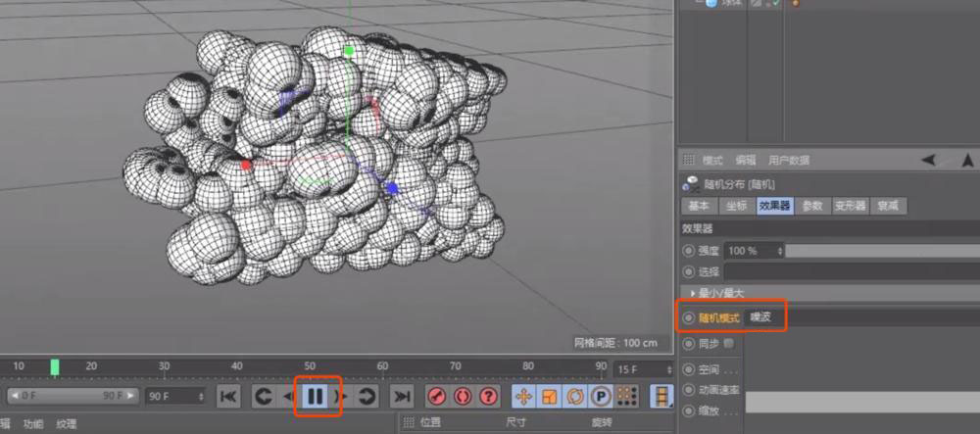The height and width of the screenshot is (434, 980).
Task: Click the 强度 animation circle button
Action: coord(689,251)
